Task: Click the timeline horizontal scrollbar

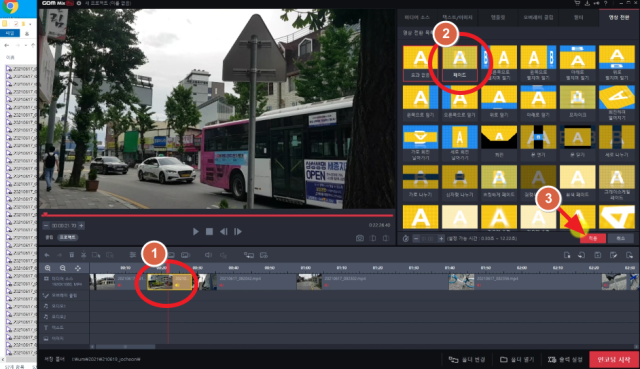Action: pyautogui.click(x=125, y=347)
